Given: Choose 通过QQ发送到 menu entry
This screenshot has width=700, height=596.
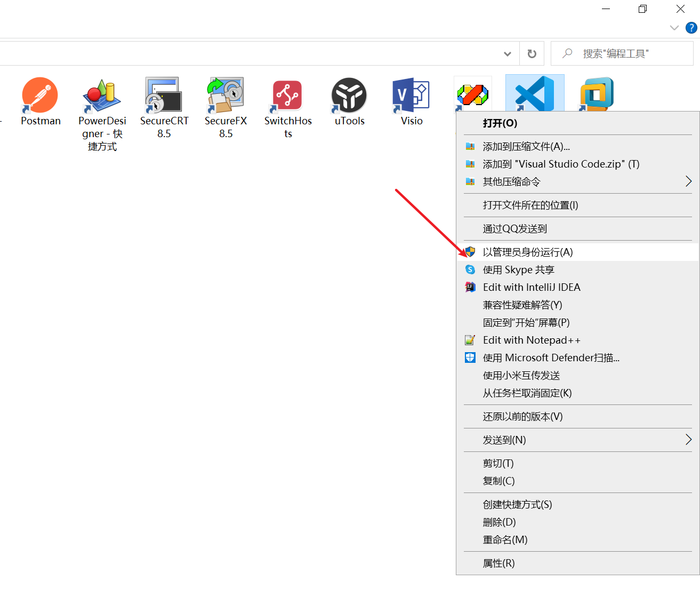Looking at the screenshot, I should [x=578, y=228].
